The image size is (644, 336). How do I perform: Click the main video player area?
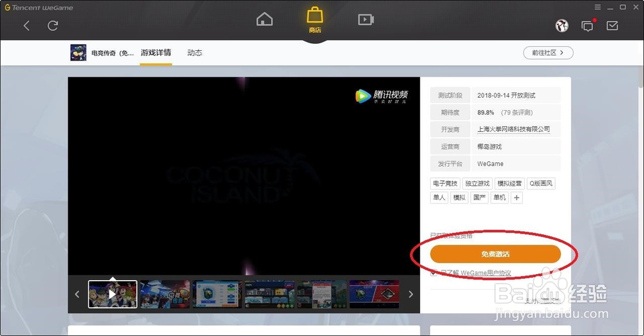pos(244,176)
